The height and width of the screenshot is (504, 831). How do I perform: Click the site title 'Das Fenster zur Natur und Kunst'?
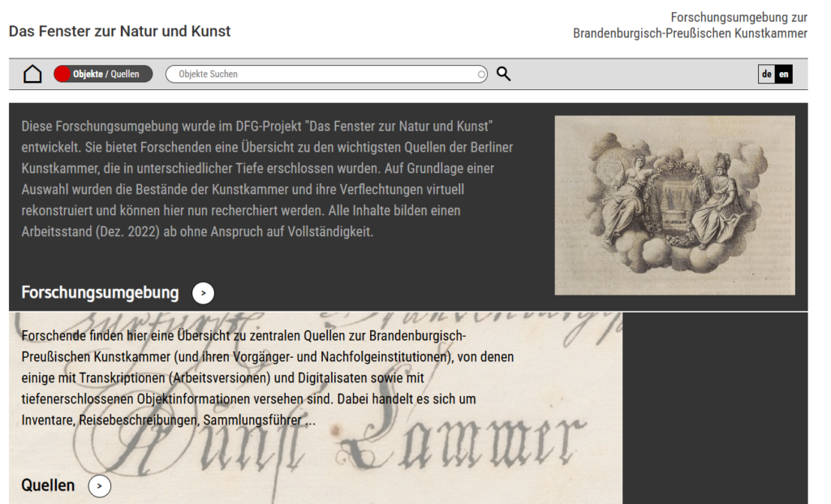119,32
